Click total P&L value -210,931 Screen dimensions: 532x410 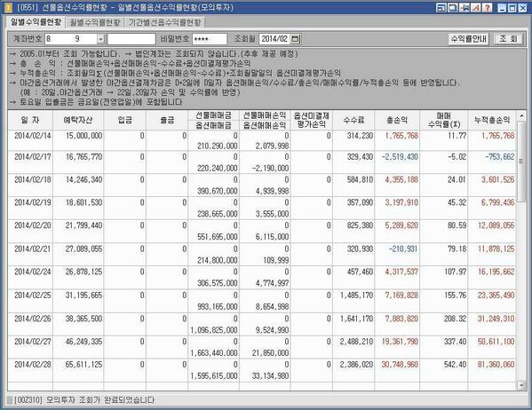point(403,248)
